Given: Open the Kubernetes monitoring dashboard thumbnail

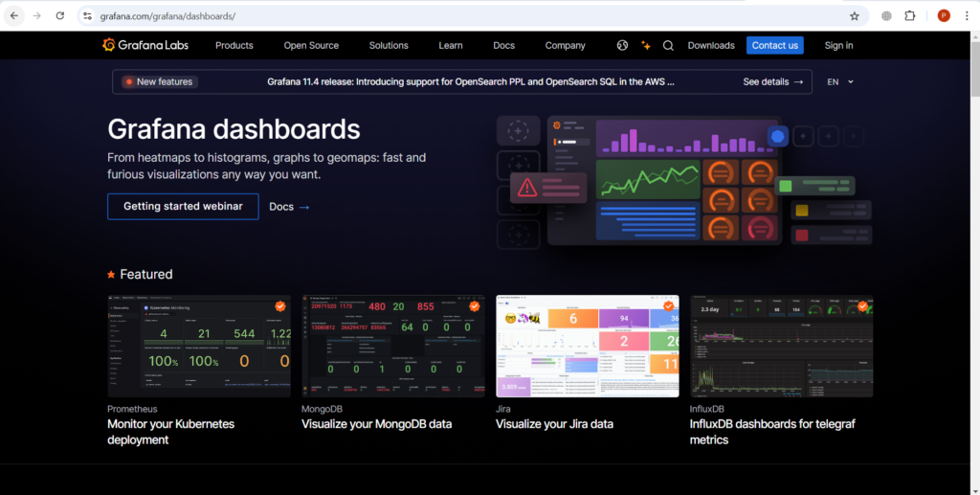Looking at the screenshot, I should point(199,347).
